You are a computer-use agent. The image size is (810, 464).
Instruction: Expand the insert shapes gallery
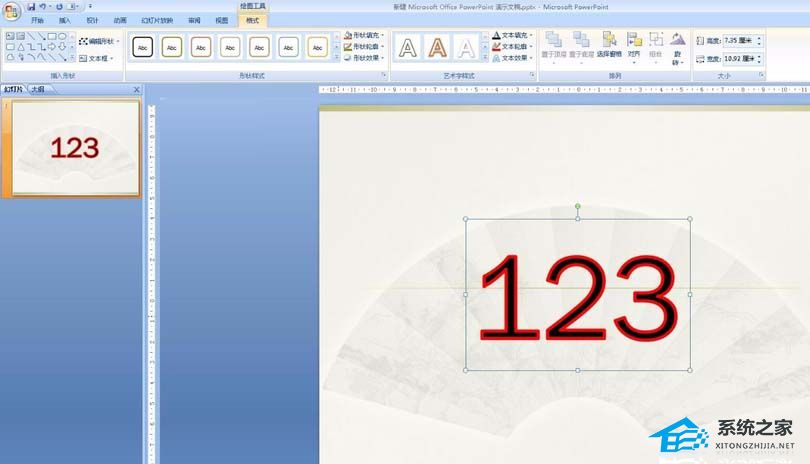pyautogui.click(x=72, y=57)
